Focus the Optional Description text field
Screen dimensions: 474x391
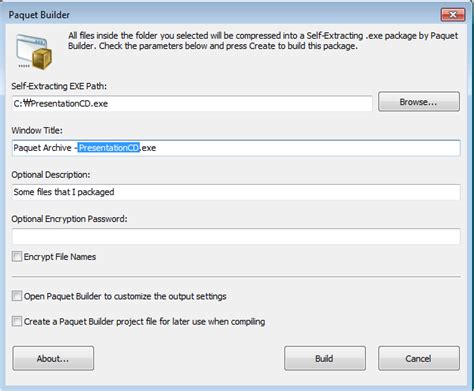click(x=236, y=192)
